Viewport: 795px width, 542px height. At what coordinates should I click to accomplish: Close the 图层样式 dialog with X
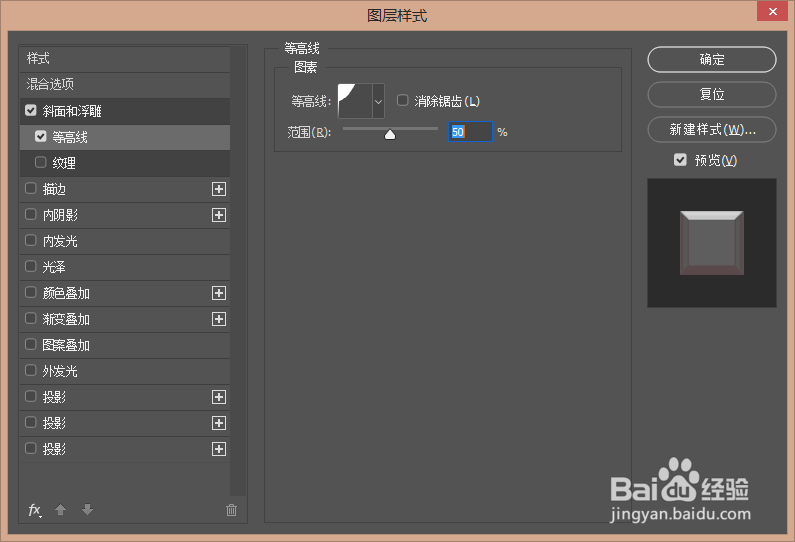click(x=772, y=11)
